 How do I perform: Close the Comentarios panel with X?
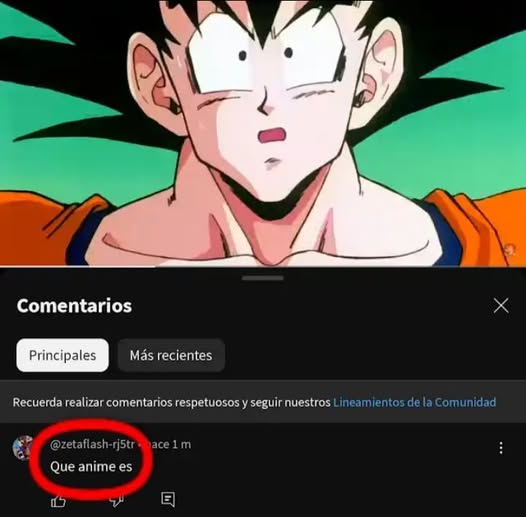point(501,305)
